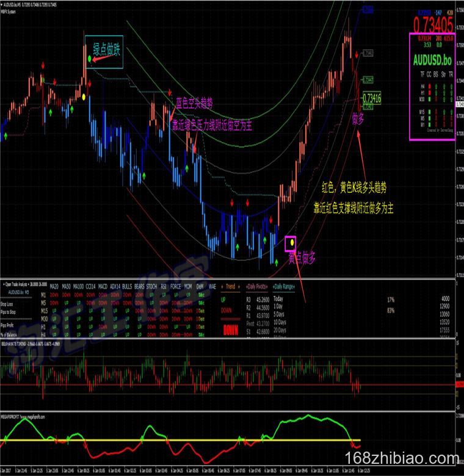Click the BEARS column header
The height and width of the screenshot is (476, 464).
pos(139,286)
